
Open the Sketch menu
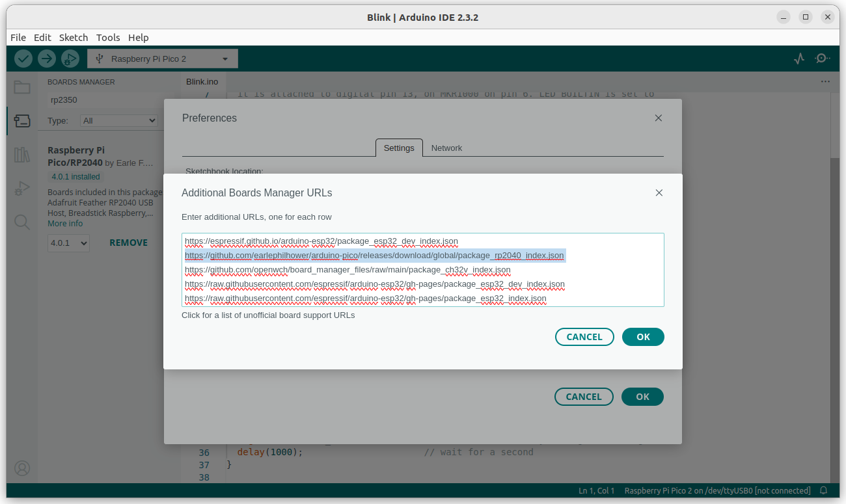73,38
